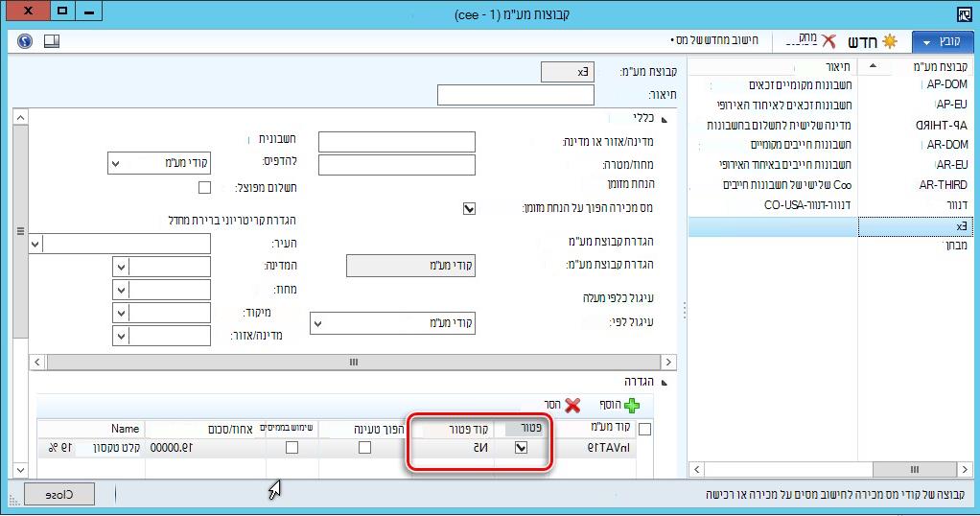Collapse the הגדרה setup section
The image size is (980, 516).
(664, 383)
